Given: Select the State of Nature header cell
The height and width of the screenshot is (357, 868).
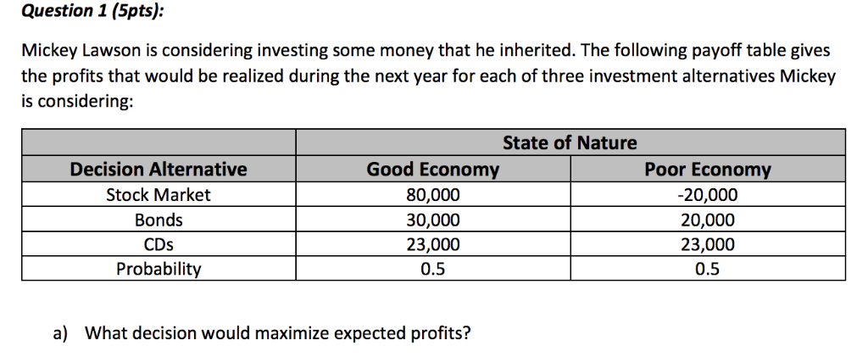Looking at the screenshot, I should click(x=570, y=142).
